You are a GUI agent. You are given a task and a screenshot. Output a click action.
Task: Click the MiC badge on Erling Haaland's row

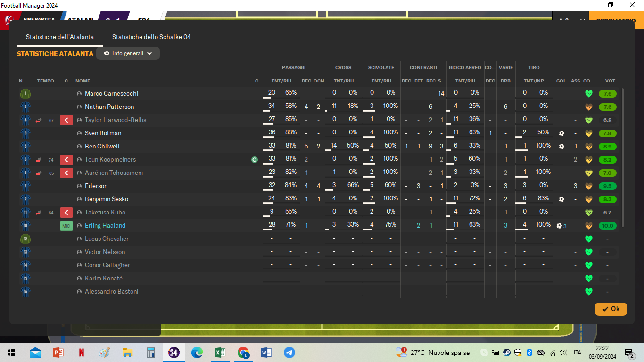click(x=66, y=226)
